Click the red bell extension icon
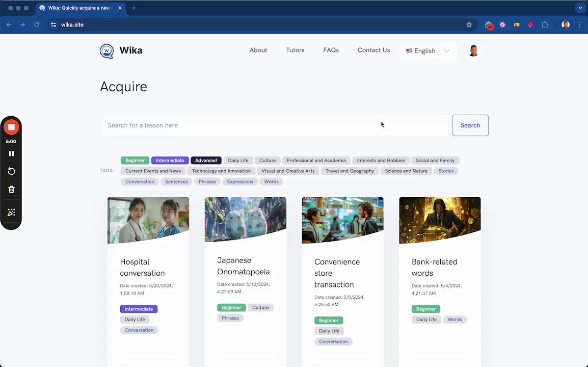 [x=530, y=25]
